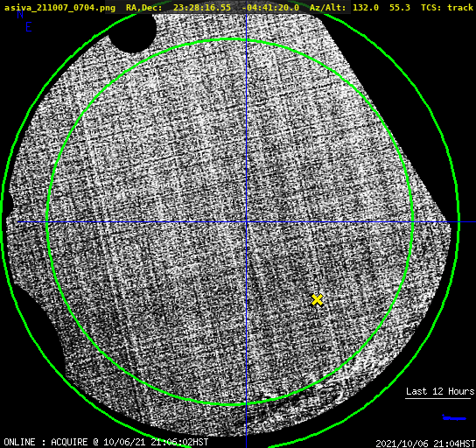Click the small blue plot under Last 12 Hours
Image resolution: width=476 pixels, height=448 pixels.
pos(454,417)
